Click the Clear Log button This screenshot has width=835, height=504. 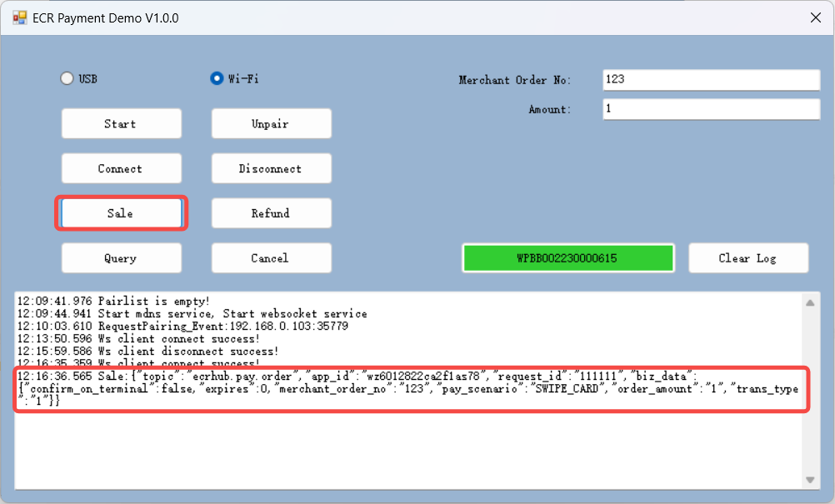748,258
